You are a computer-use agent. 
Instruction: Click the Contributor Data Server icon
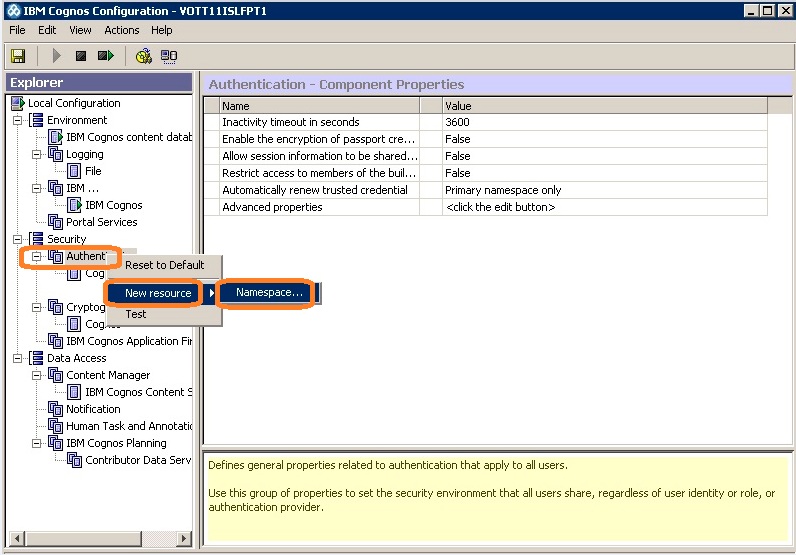tap(74, 460)
